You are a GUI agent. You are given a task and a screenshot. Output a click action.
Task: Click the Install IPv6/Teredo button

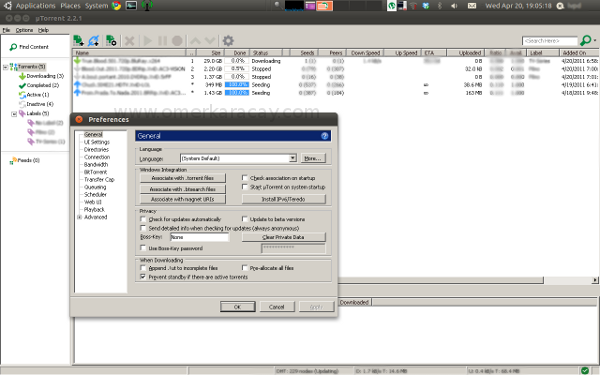coord(284,199)
